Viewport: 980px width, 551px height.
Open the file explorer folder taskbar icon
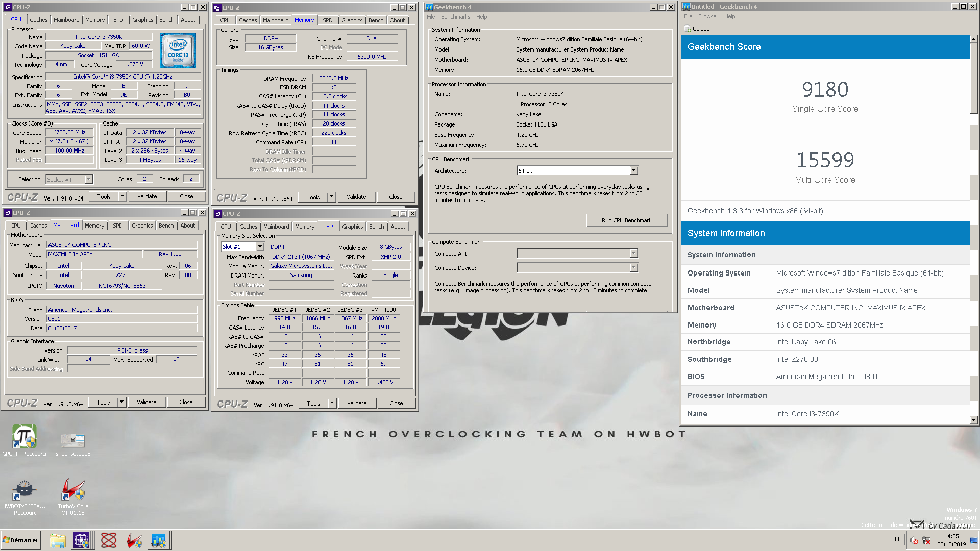click(x=57, y=540)
